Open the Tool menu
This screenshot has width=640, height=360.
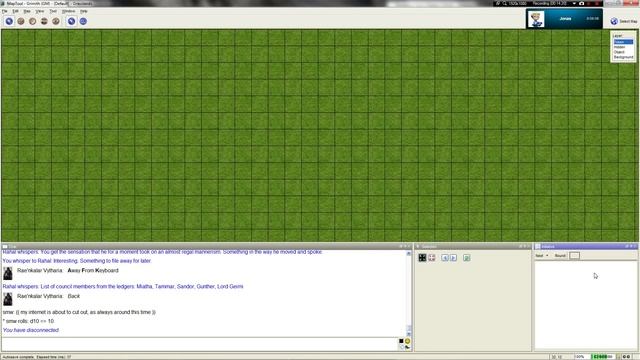click(53, 11)
